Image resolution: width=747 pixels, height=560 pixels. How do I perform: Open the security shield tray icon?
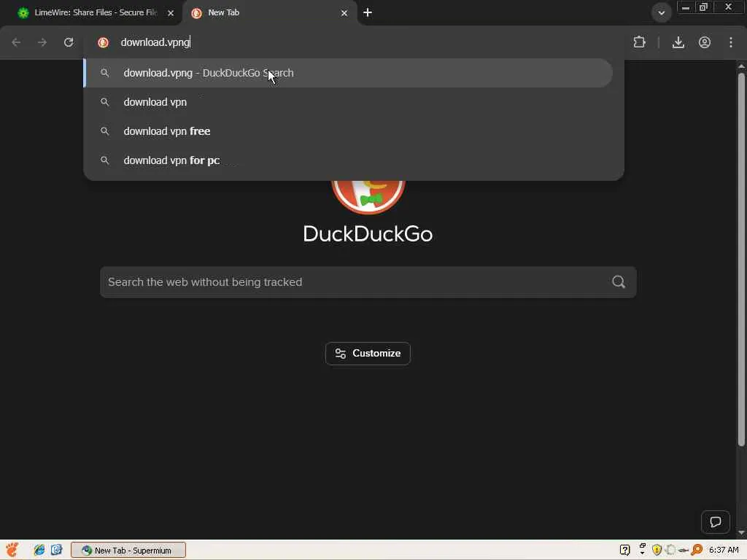click(x=657, y=550)
